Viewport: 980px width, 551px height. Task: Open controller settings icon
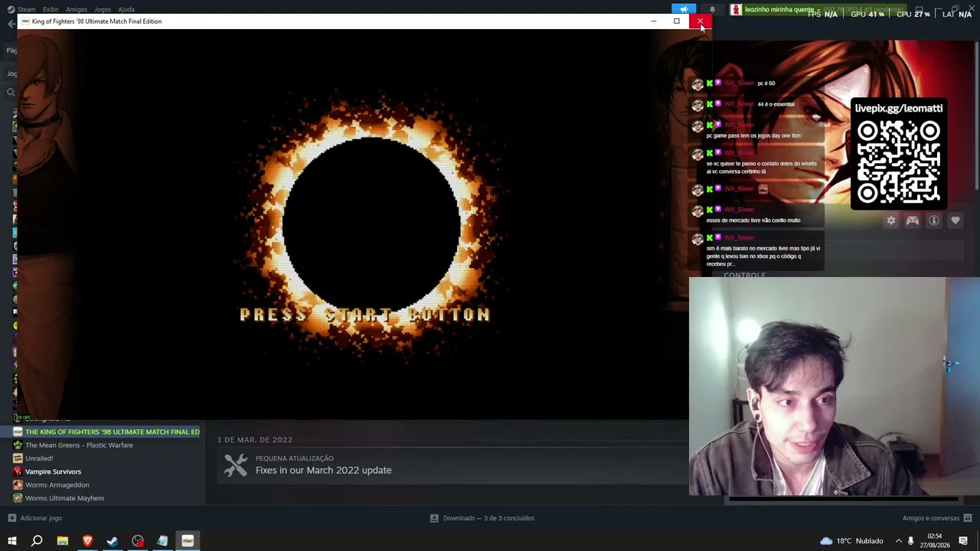[x=913, y=221]
